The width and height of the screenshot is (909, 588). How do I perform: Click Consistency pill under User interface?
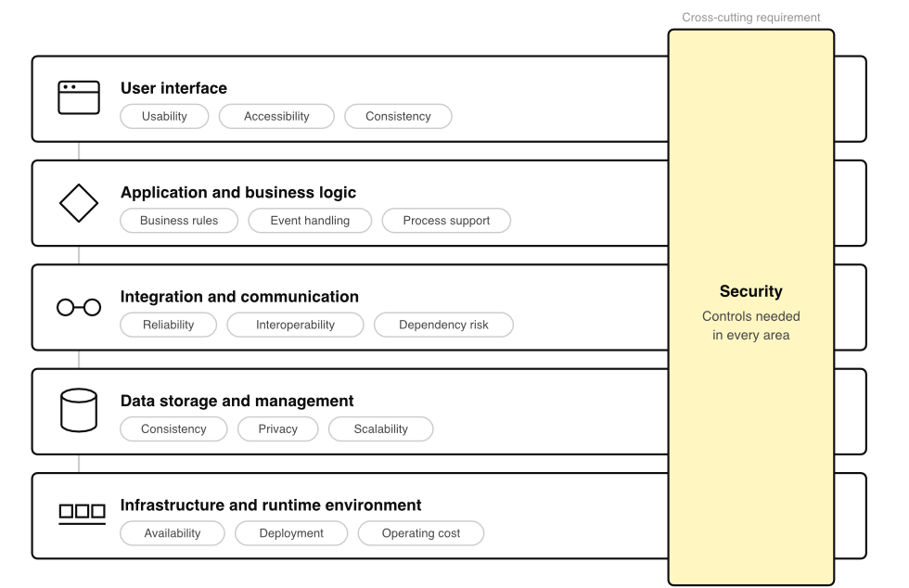coord(398,116)
